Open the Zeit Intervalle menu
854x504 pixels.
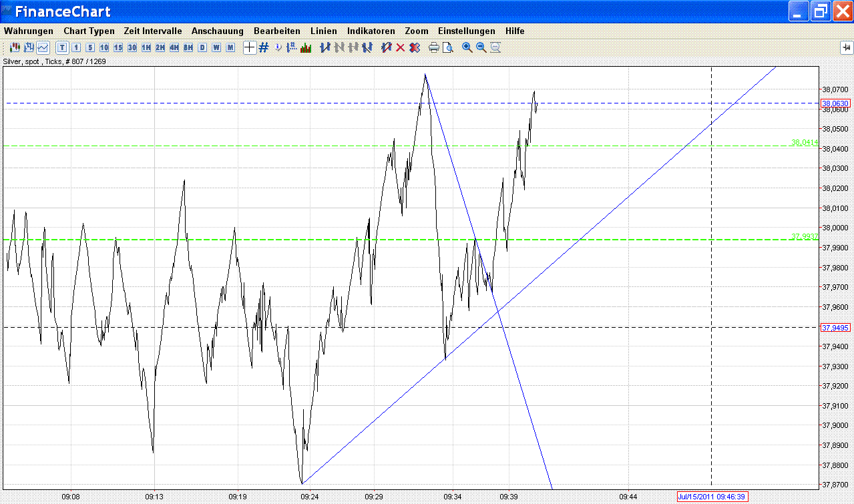(x=153, y=31)
